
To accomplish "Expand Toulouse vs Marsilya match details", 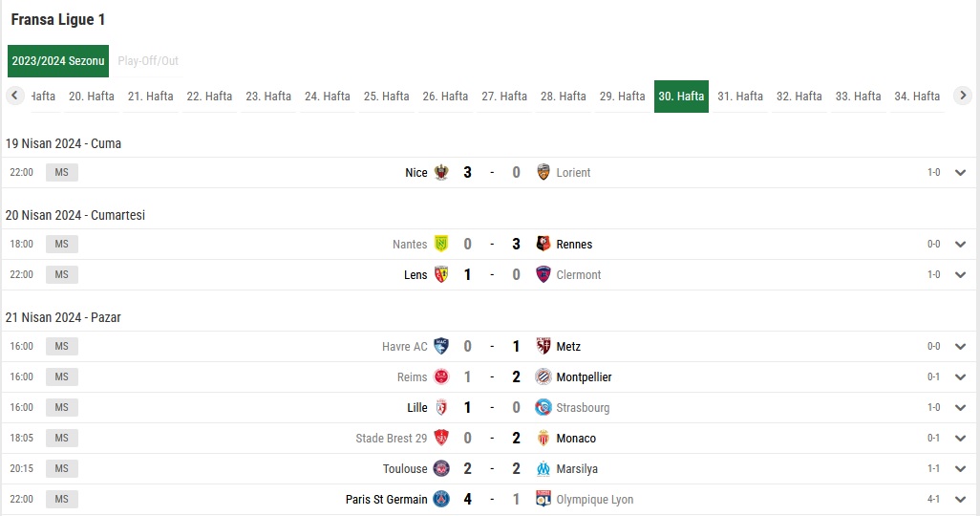I will pyautogui.click(x=961, y=468).
